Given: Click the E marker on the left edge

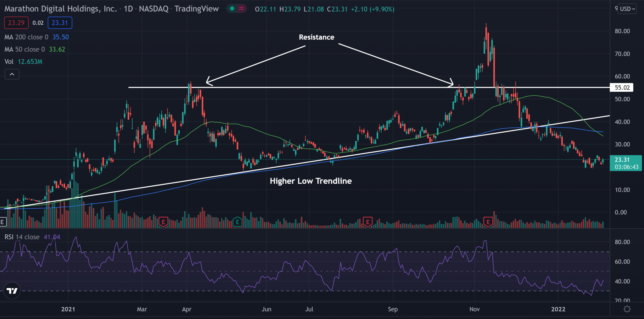Looking at the screenshot, I should coord(3,222).
